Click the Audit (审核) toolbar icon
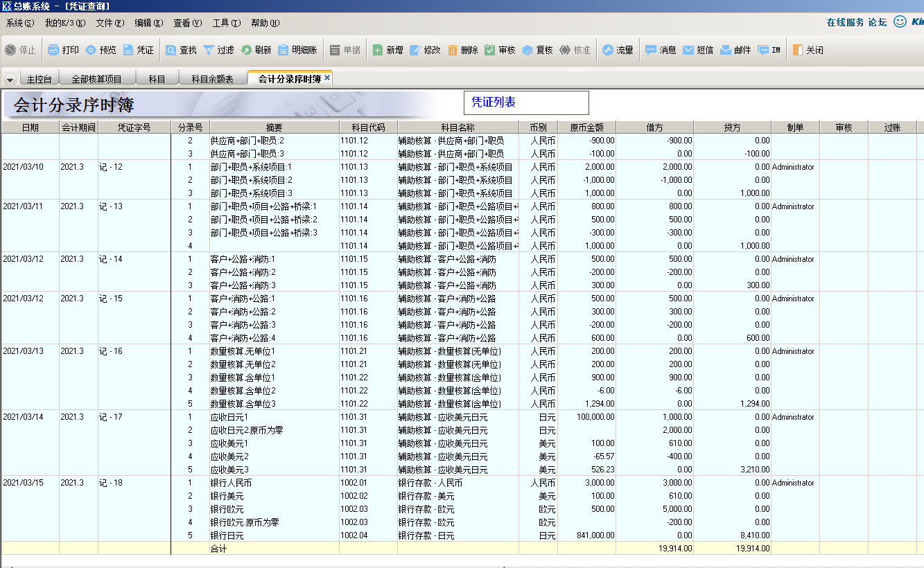 click(490, 50)
